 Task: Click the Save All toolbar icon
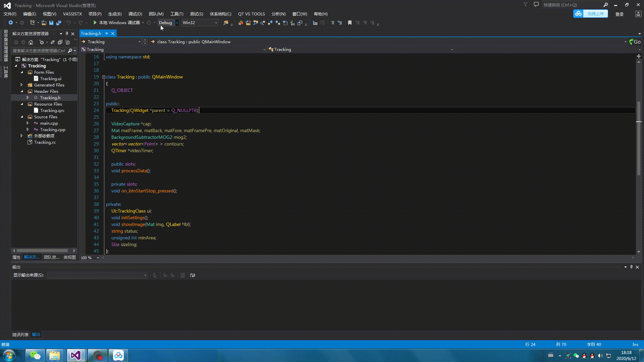[x=59, y=22]
